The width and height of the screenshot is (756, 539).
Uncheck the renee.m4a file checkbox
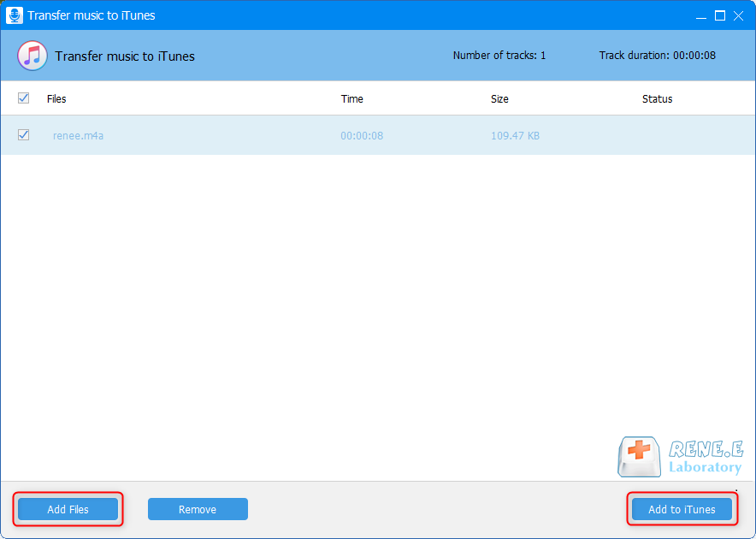point(23,135)
